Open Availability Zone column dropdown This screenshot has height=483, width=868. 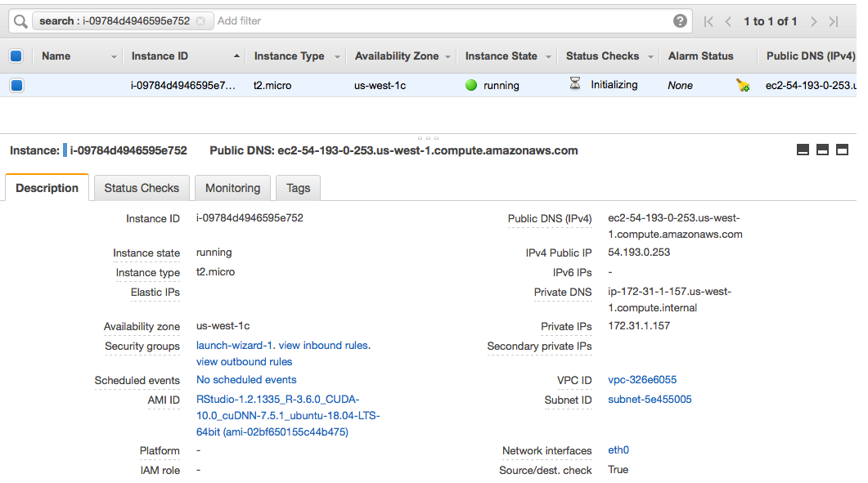pos(447,57)
